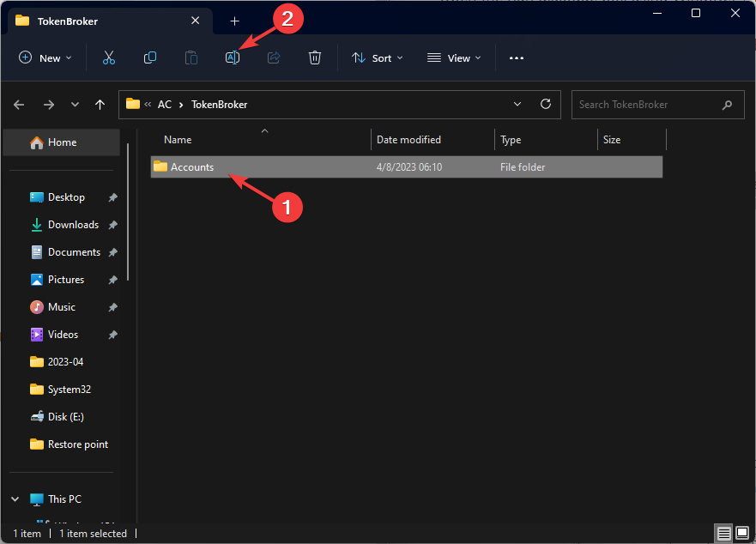756x544 pixels.
Task: Open Downloads in navigation pane
Action: (73, 225)
